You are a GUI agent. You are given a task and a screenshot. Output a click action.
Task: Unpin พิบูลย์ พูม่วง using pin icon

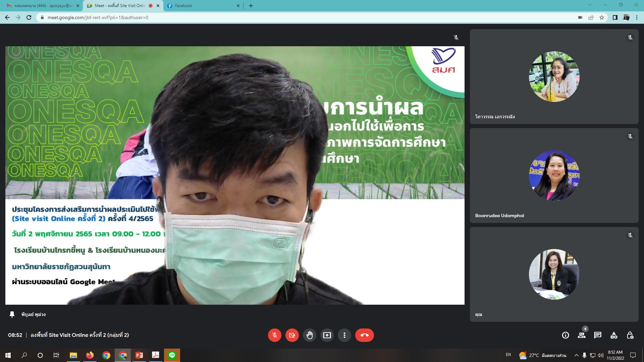[12, 314]
